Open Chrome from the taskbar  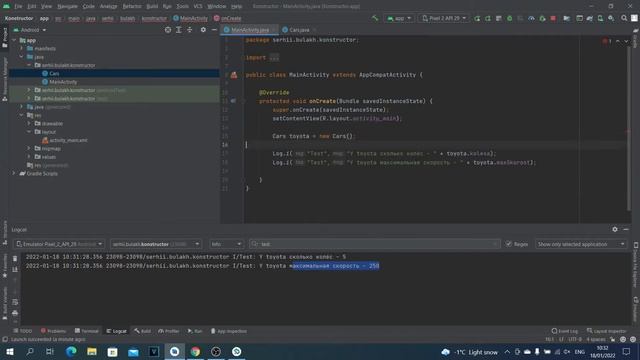pos(196,352)
